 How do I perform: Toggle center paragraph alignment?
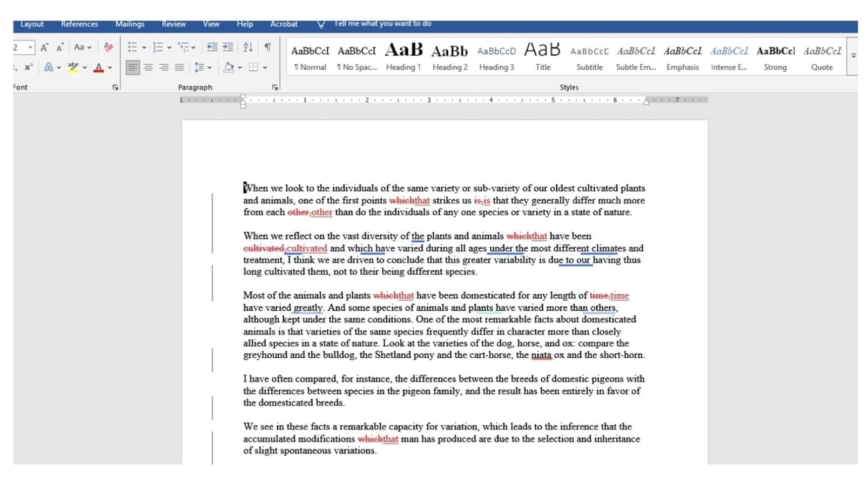(x=148, y=67)
